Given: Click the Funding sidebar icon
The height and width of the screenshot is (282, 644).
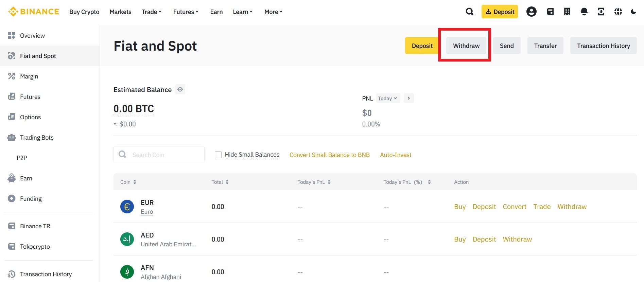Looking at the screenshot, I should [12, 198].
